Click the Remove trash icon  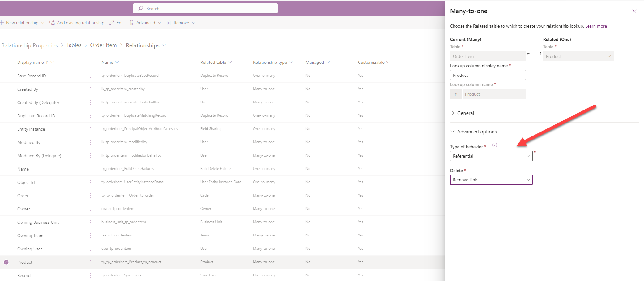(168, 23)
